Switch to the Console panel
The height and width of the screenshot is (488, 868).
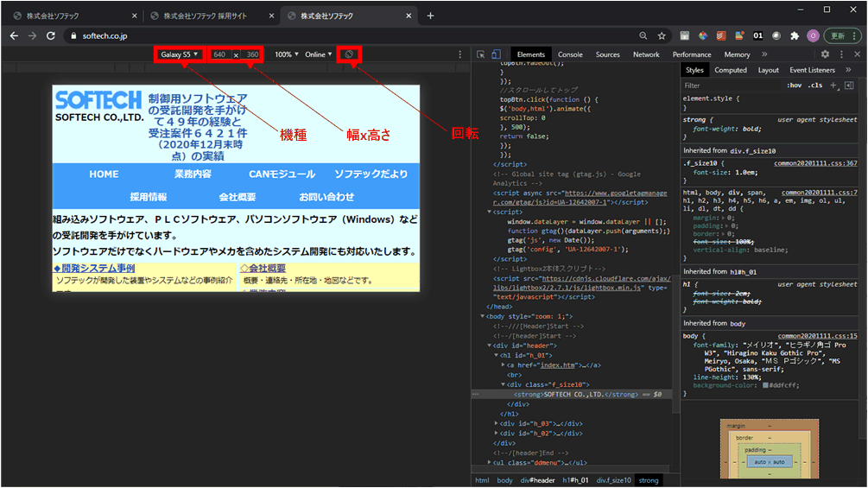570,54
